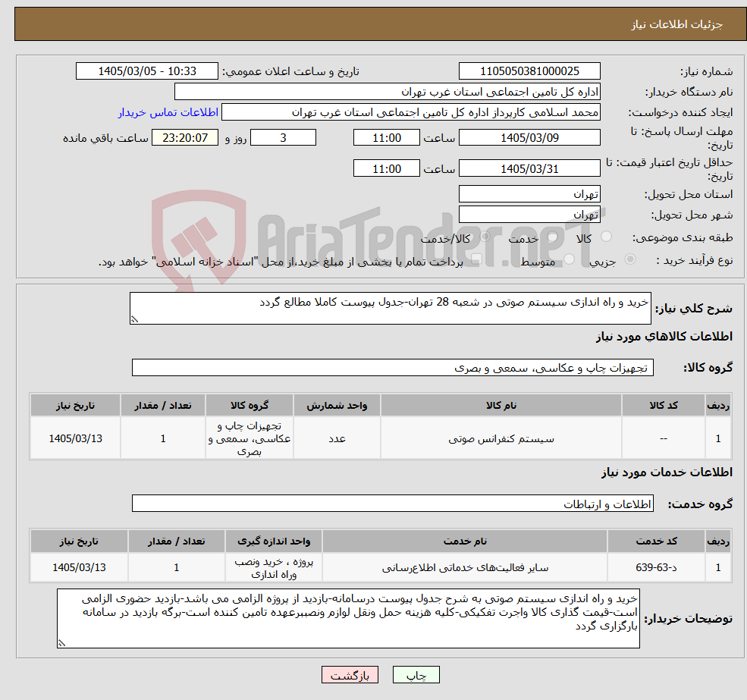Image resolution: width=747 pixels, height=700 pixels.
Task: Click the اطلاعات خدمات مورد نیاز heading
Action: click(667, 472)
